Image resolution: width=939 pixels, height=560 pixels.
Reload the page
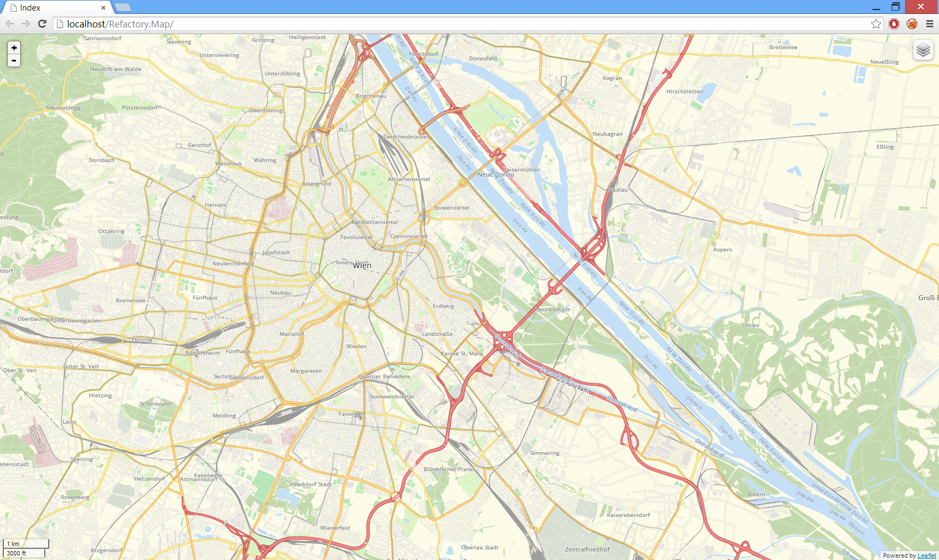click(x=42, y=23)
